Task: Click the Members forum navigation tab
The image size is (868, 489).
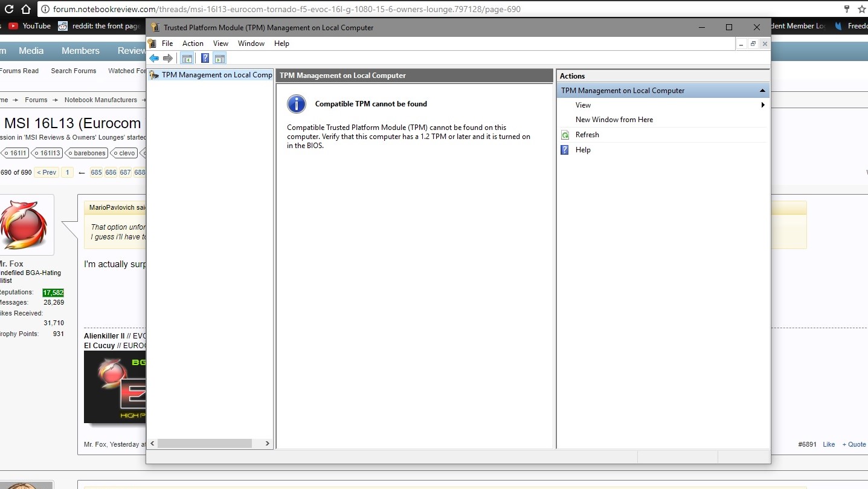Action: coord(80,51)
